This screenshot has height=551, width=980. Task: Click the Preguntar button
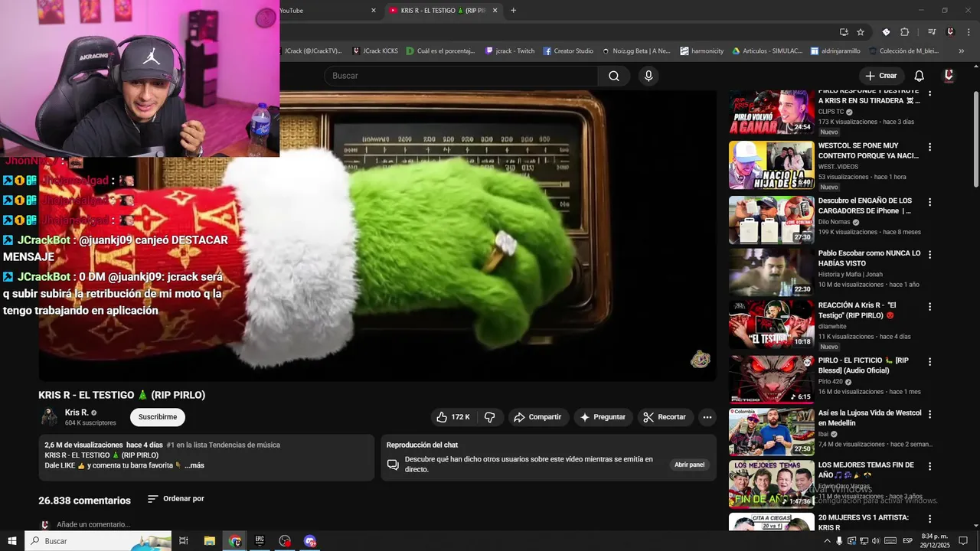pyautogui.click(x=603, y=417)
